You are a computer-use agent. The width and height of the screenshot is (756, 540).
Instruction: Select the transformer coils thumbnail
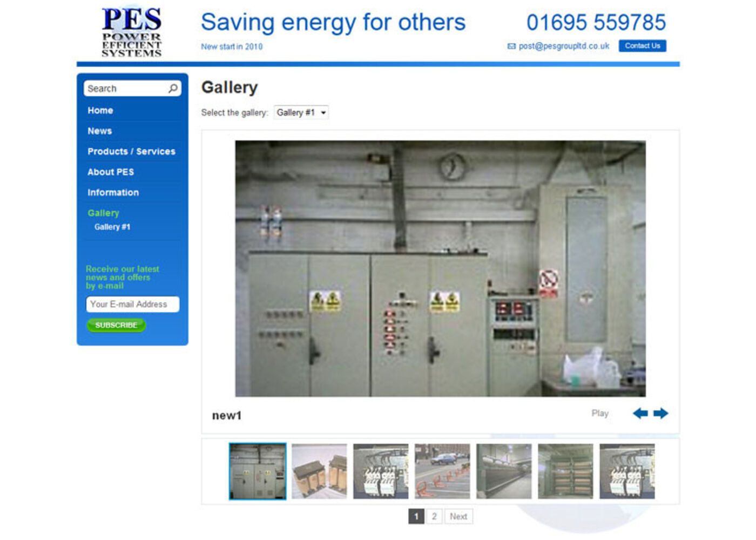coord(319,471)
